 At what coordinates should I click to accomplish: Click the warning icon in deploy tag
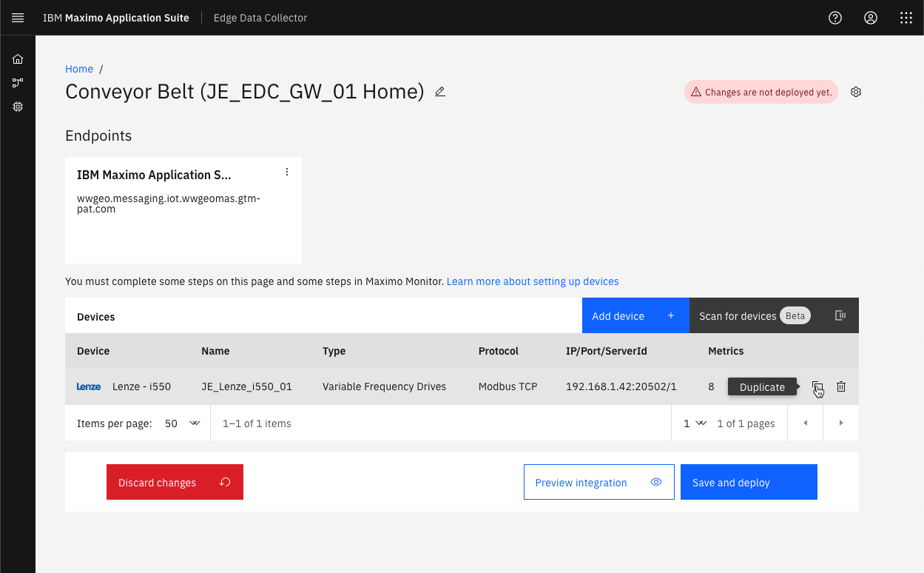point(695,93)
